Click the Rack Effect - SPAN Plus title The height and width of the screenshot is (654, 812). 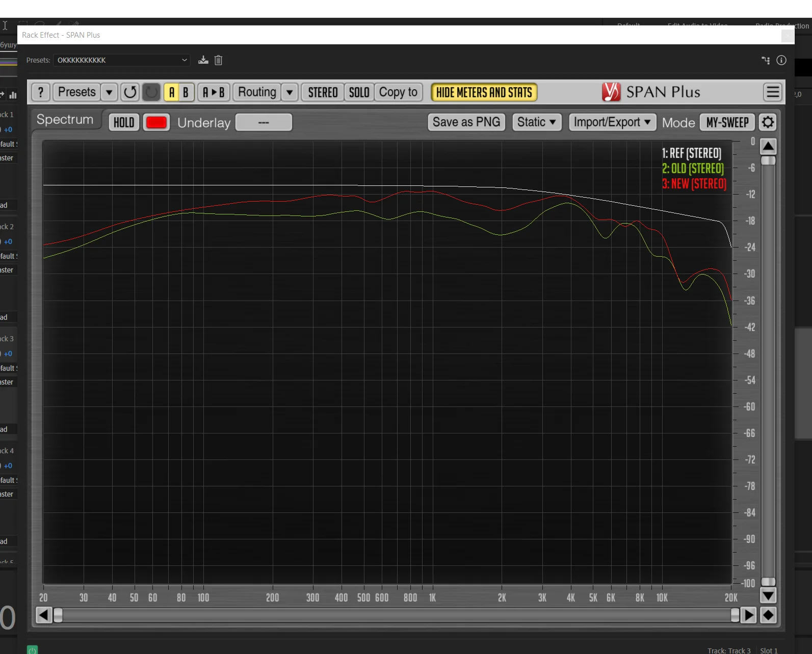(61, 35)
